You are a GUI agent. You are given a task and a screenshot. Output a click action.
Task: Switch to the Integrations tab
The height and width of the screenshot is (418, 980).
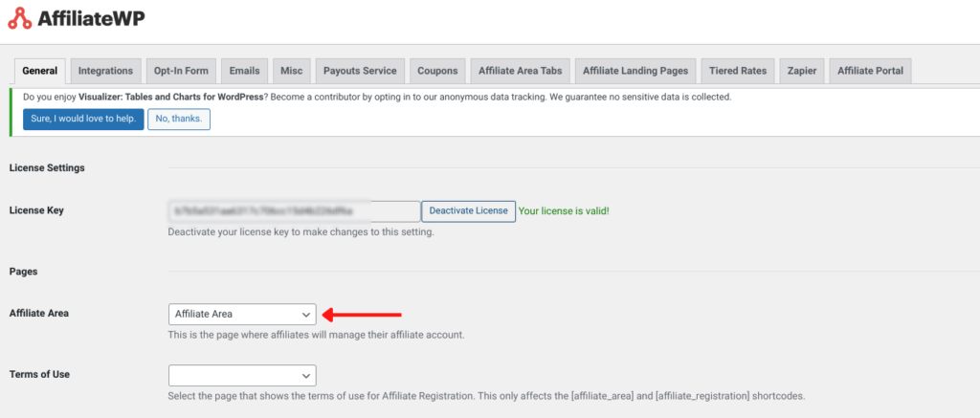pyautogui.click(x=105, y=71)
